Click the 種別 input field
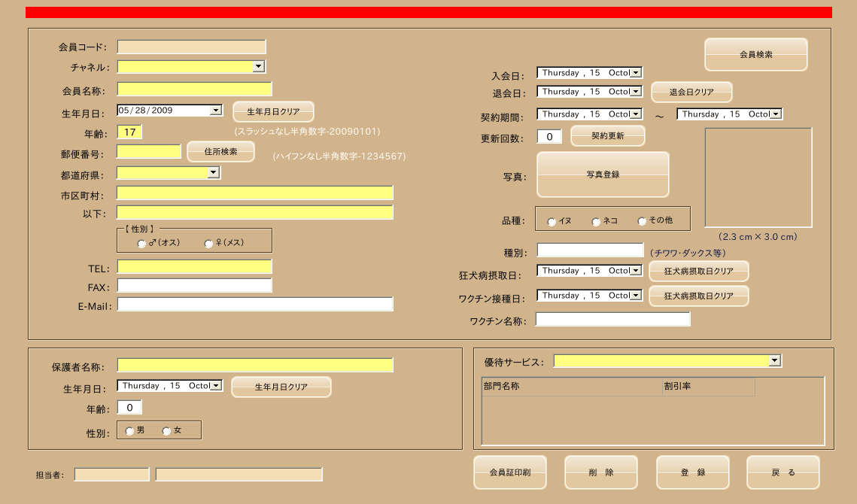This screenshot has height=504, width=857. [x=591, y=250]
